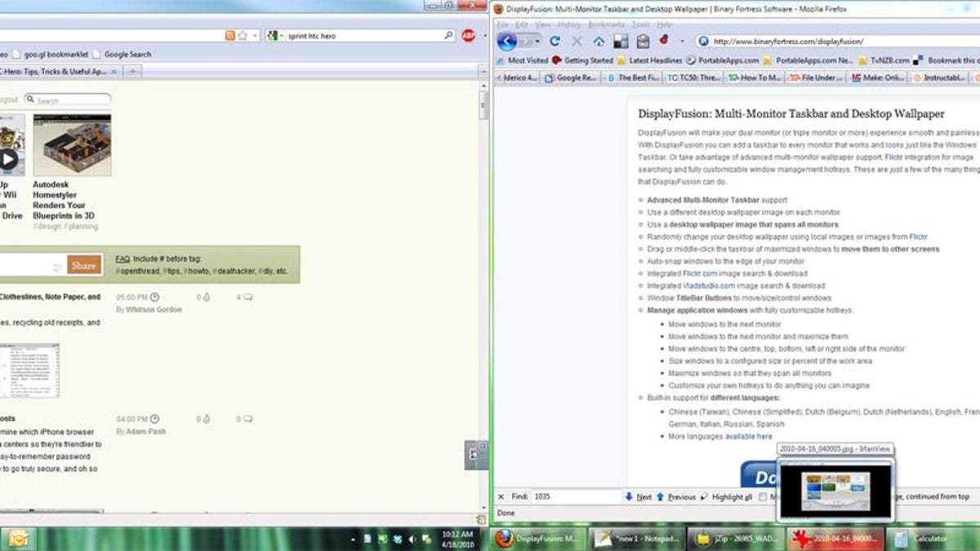
Task: Open the View menu in right Firefox
Action: point(544,24)
